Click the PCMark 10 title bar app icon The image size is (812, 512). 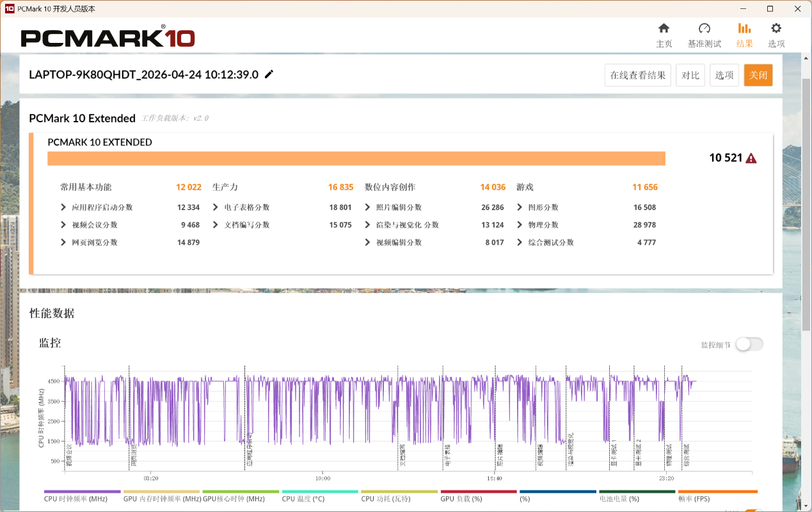pos(9,8)
